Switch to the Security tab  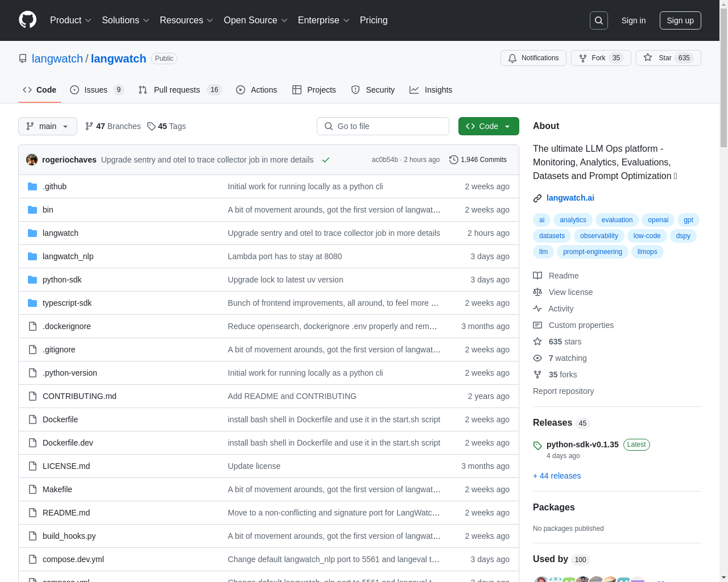(373, 90)
